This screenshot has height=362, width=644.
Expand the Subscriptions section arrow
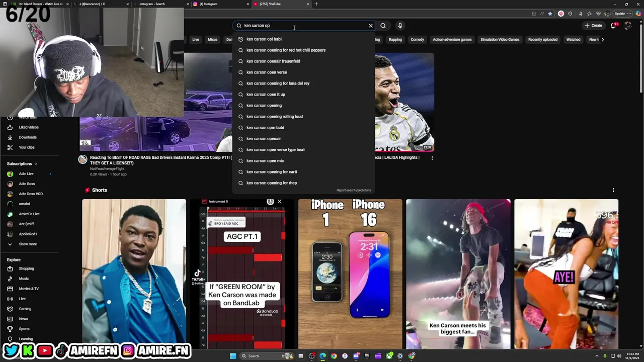click(x=36, y=164)
